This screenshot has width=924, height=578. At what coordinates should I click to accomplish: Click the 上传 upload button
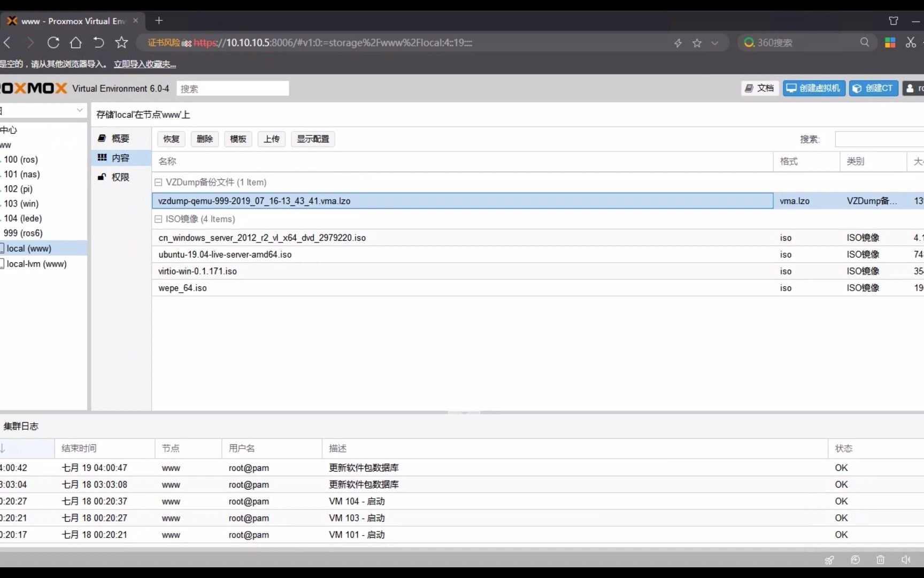(271, 139)
